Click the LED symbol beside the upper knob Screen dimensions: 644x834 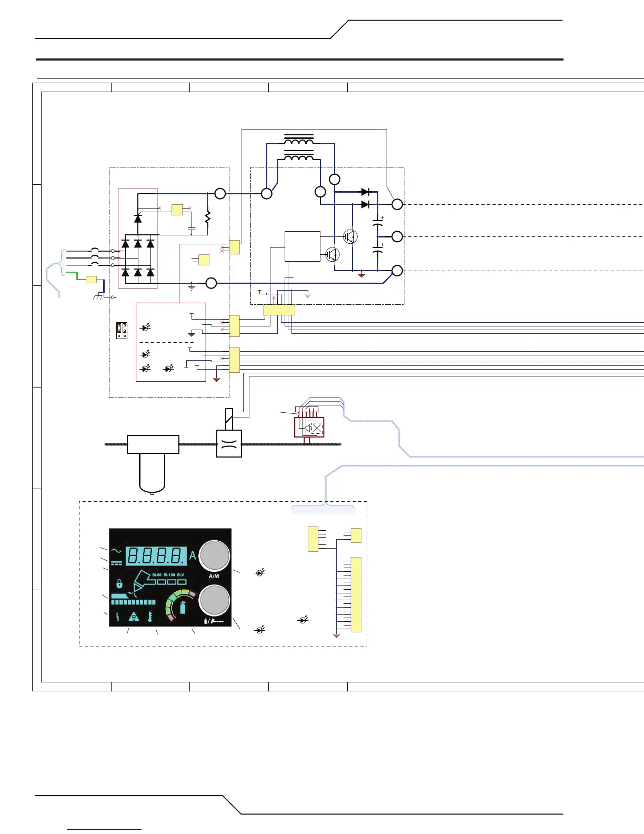tap(260, 572)
